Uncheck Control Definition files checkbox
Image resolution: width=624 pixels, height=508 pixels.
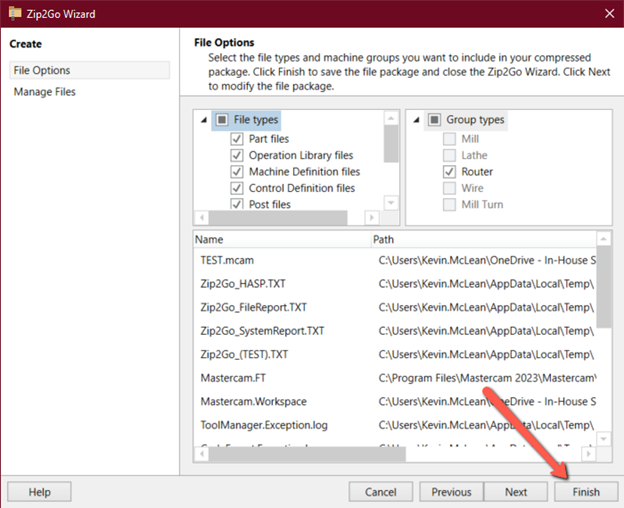237,188
